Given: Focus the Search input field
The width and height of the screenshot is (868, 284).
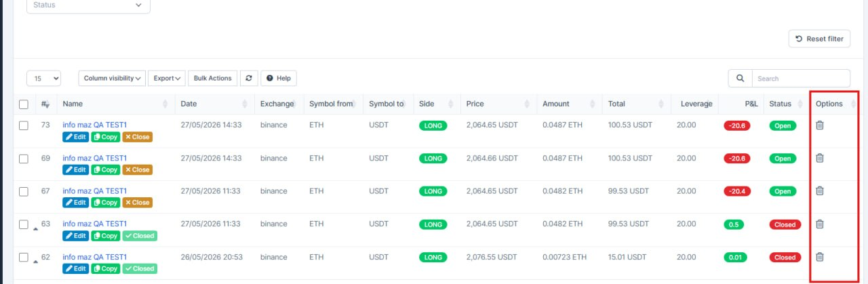Looking at the screenshot, I should click(801, 78).
